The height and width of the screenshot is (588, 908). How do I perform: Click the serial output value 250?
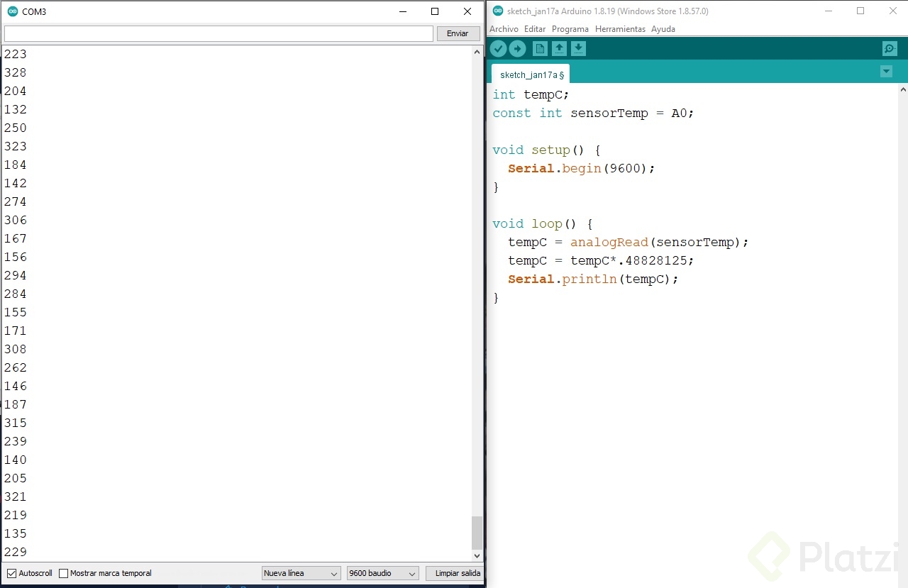point(16,128)
